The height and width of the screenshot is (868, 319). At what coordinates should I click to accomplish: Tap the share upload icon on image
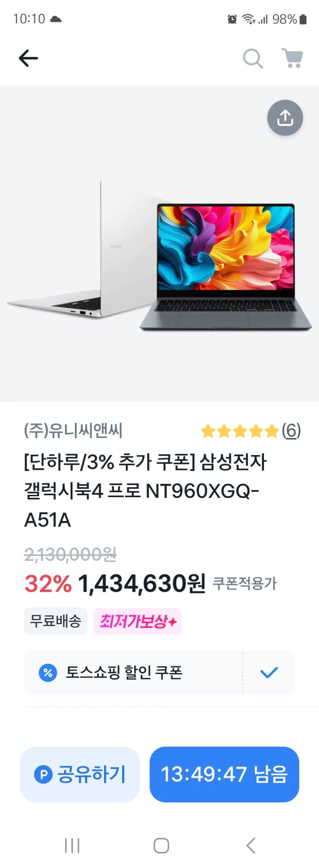point(285,118)
